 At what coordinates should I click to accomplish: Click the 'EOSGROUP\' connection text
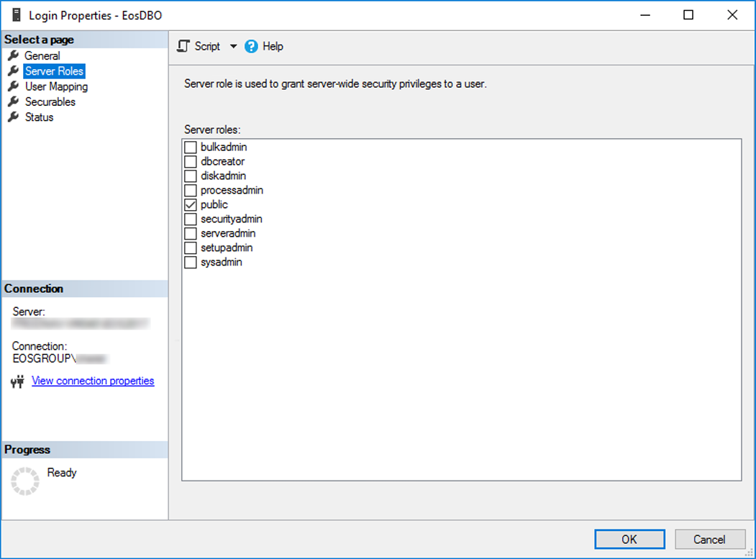click(44, 359)
